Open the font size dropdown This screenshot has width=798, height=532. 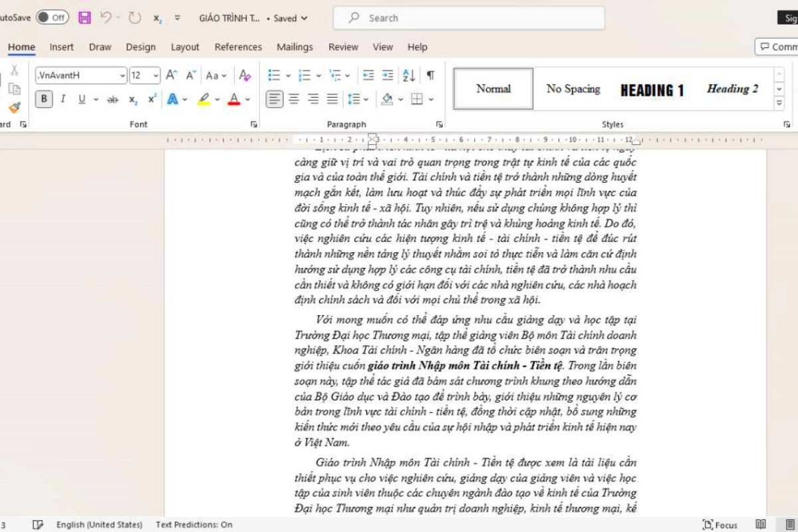click(156, 75)
